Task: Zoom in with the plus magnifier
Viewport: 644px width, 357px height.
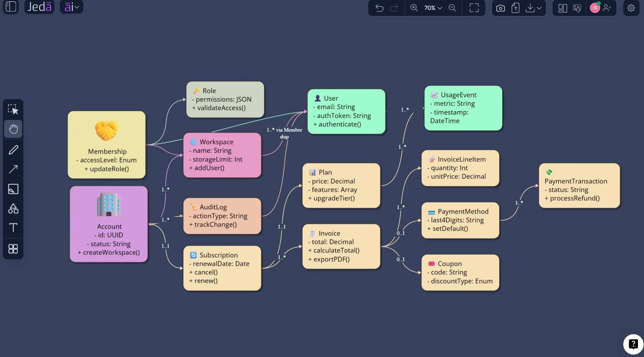Action: [414, 8]
